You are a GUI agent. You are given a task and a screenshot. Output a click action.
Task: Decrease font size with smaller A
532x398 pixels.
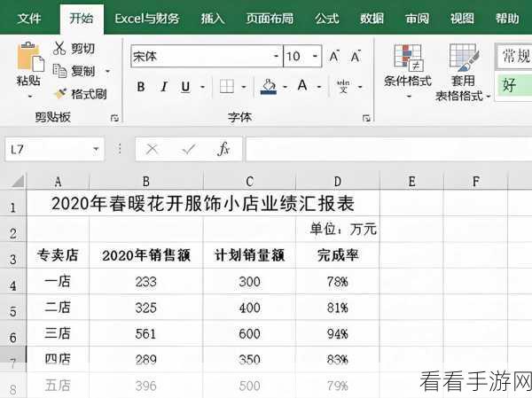pyautogui.click(x=356, y=56)
